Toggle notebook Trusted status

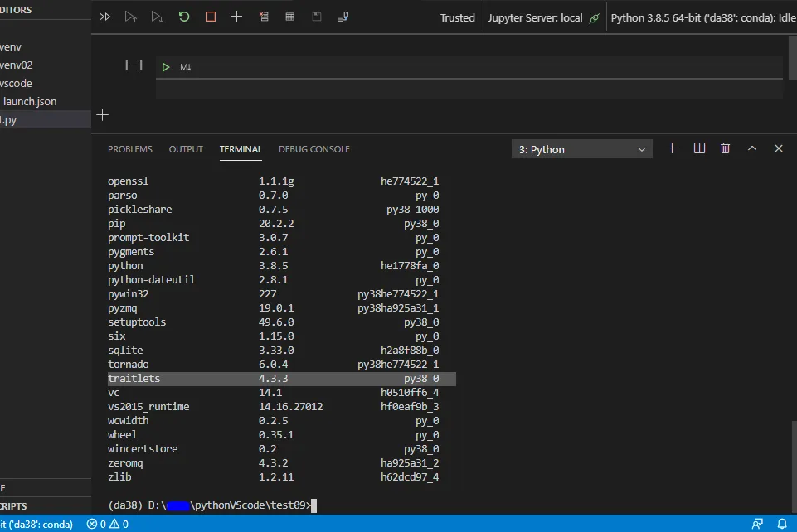click(458, 17)
